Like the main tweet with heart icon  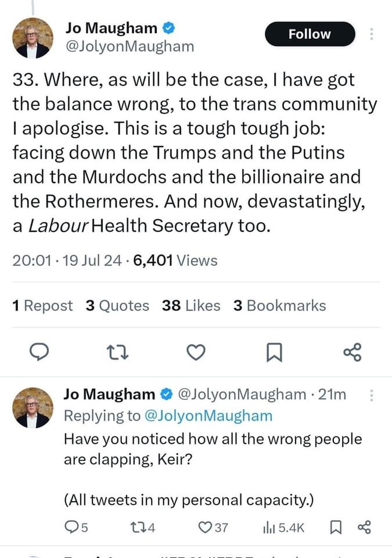click(196, 352)
